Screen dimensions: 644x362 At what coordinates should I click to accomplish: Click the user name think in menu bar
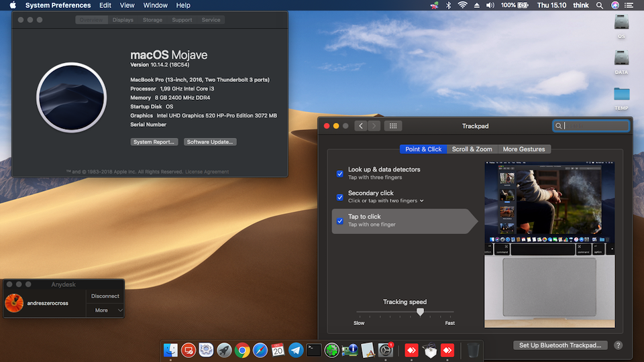coord(581,5)
